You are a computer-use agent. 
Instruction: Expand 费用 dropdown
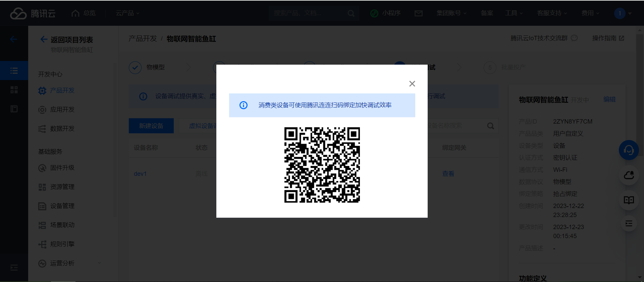[x=590, y=13]
